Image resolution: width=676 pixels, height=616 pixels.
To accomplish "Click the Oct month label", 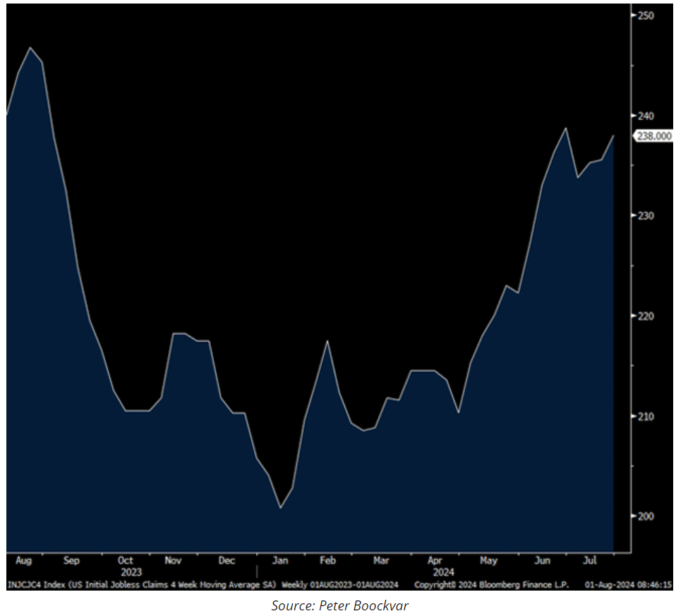I will (126, 560).
